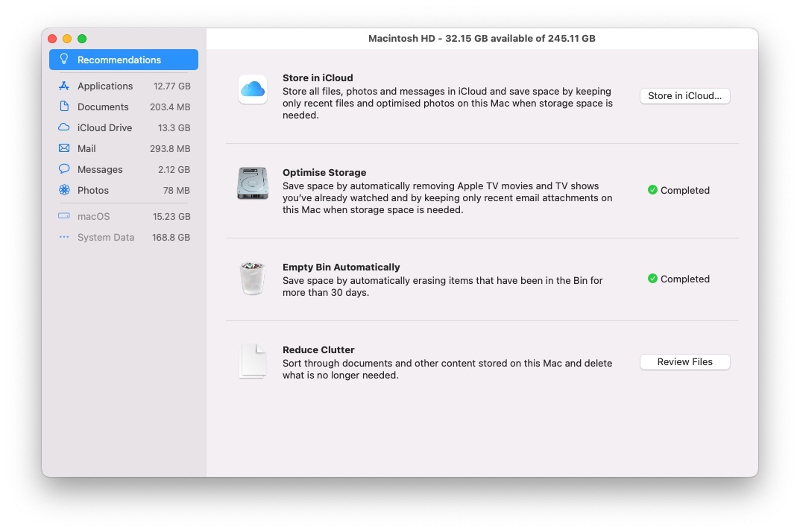Select the Recommendations lightbulb icon

coord(64,59)
